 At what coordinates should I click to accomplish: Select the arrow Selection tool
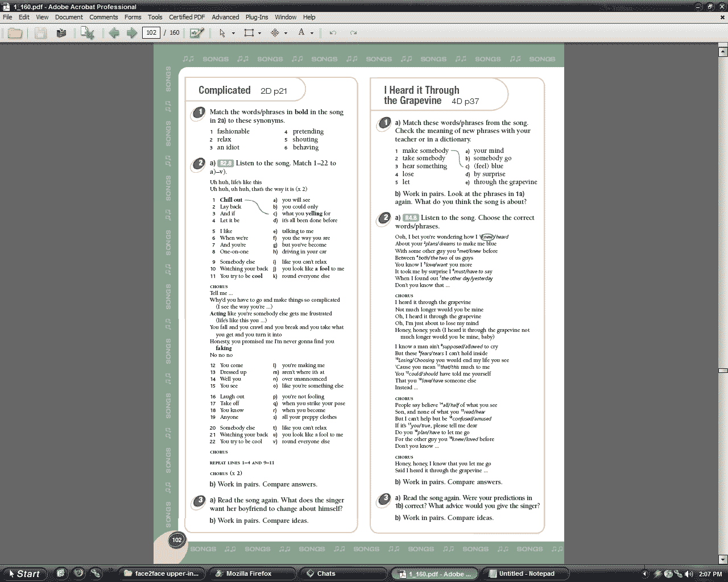(x=222, y=33)
